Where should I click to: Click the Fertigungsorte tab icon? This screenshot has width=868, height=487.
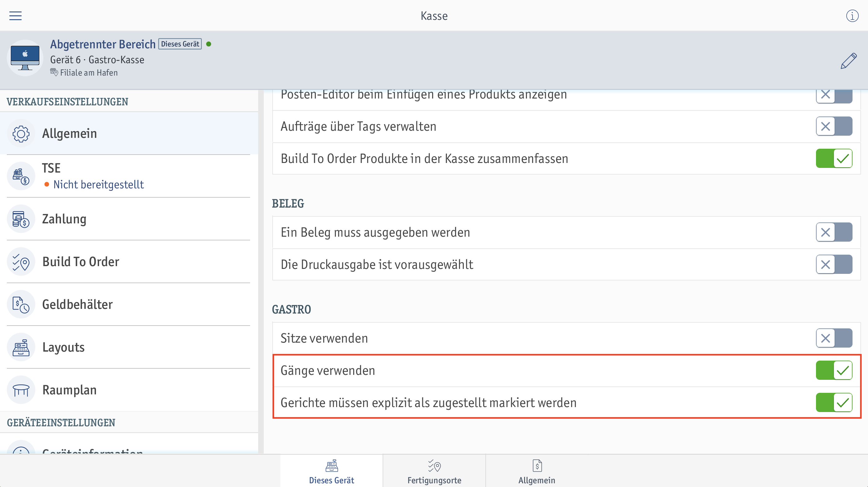click(434, 466)
